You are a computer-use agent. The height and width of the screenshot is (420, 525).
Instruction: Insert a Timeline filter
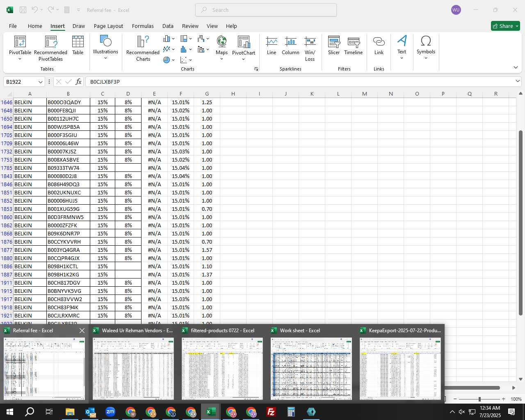coord(354,46)
